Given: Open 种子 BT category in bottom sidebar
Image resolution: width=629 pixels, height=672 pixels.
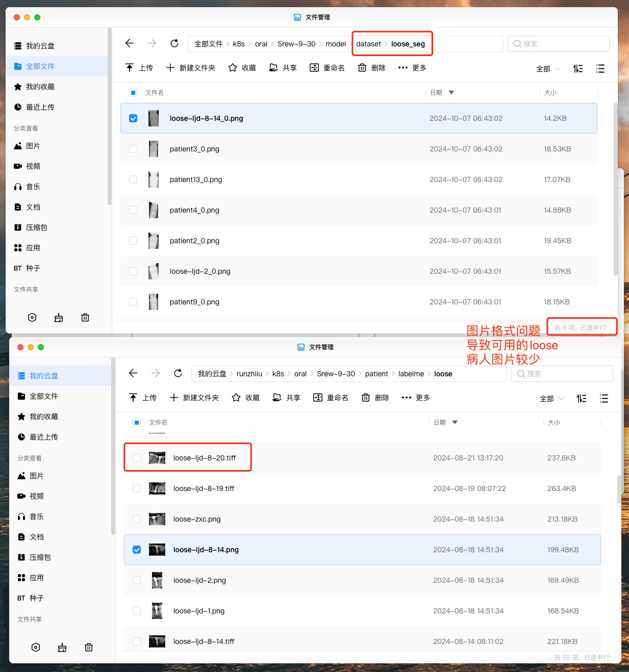Looking at the screenshot, I should (60, 598).
